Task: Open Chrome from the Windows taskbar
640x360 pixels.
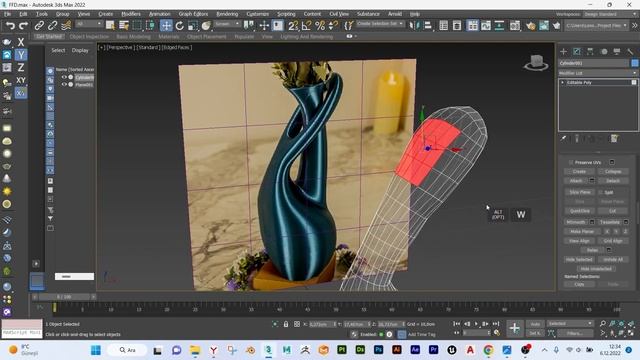Action: [488, 350]
